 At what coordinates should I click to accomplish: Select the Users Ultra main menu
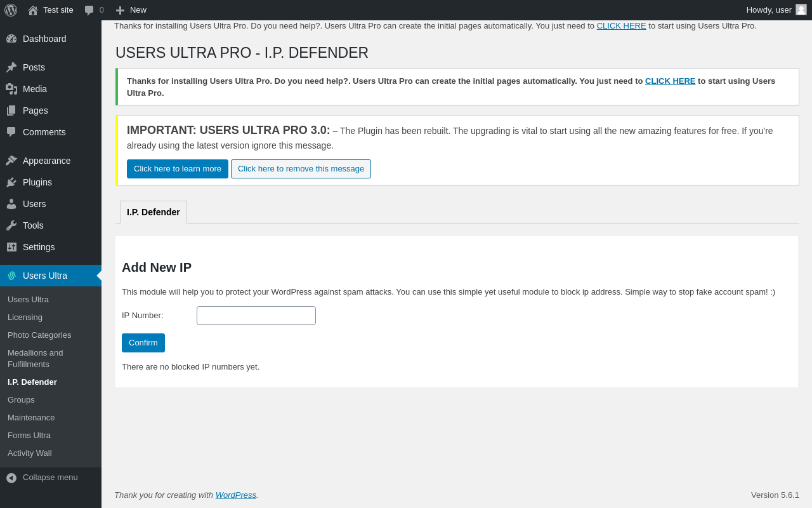51,276
